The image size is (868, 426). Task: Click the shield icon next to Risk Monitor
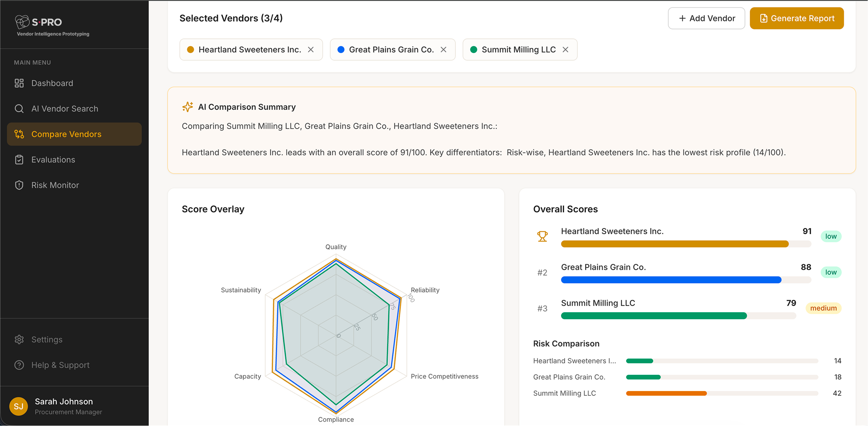point(19,185)
